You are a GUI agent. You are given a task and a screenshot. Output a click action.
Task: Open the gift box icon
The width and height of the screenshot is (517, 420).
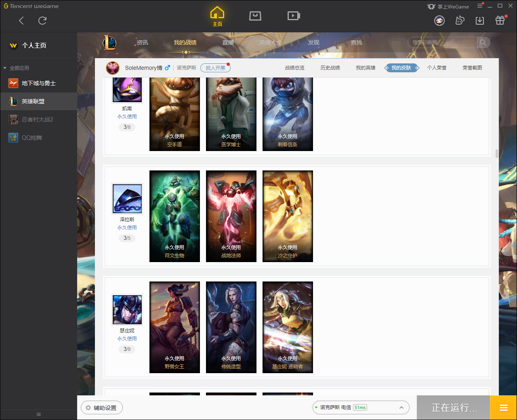[x=500, y=20]
